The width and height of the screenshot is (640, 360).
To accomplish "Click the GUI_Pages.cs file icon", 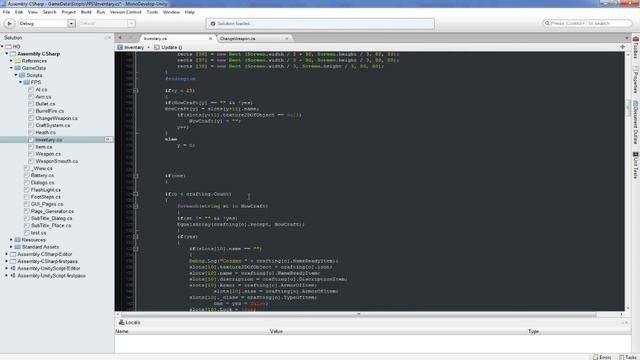I will (27, 204).
